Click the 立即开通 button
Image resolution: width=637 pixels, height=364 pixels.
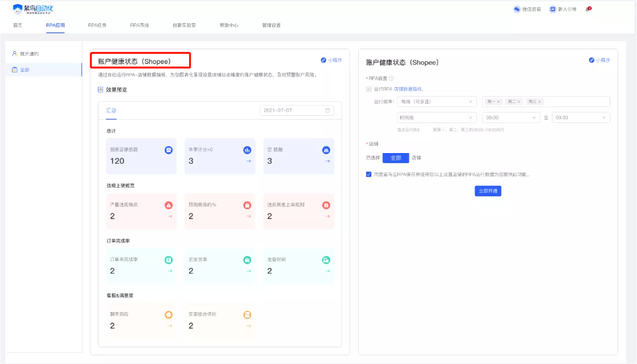click(488, 191)
